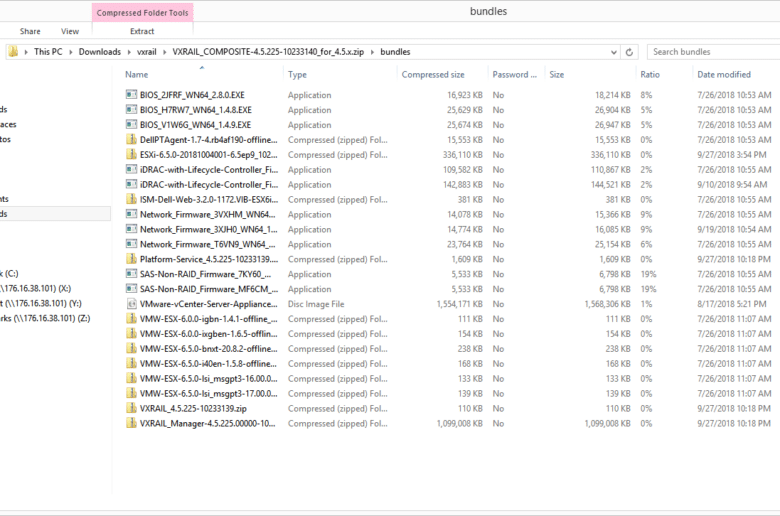Click the Network_Firmware_T6VN9 application icon
This screenshot has width=780, height=516.
pyautogui.click(x=131, y=244)
